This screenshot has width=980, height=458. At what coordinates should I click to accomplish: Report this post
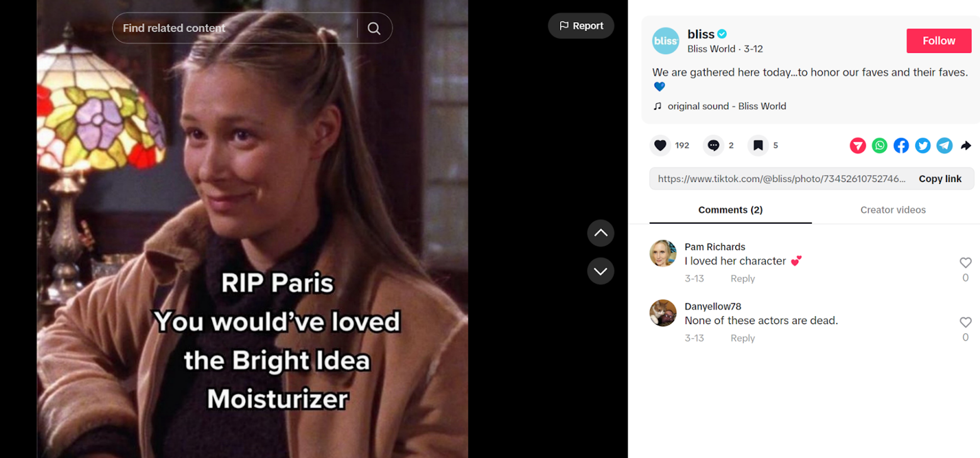(581, 25)
